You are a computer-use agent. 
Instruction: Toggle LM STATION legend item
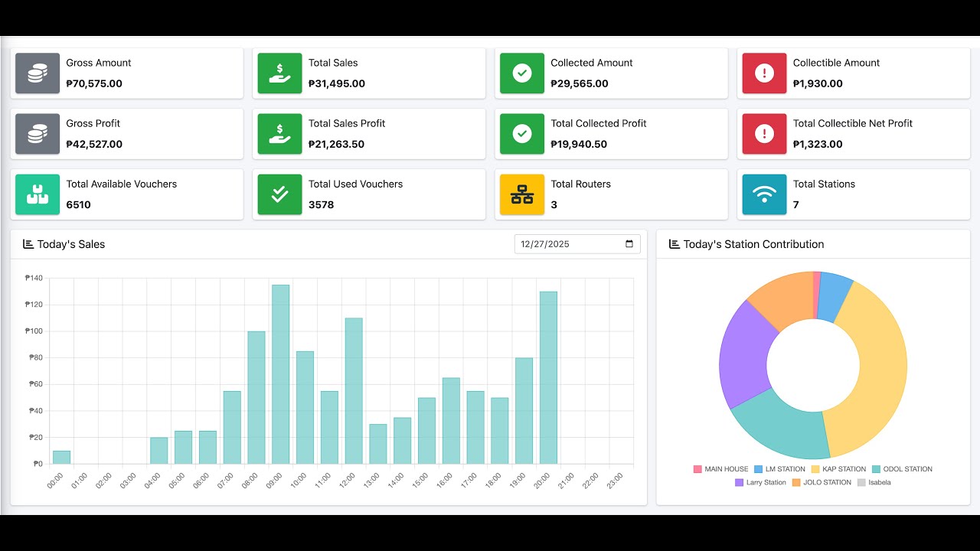point(779,469)
